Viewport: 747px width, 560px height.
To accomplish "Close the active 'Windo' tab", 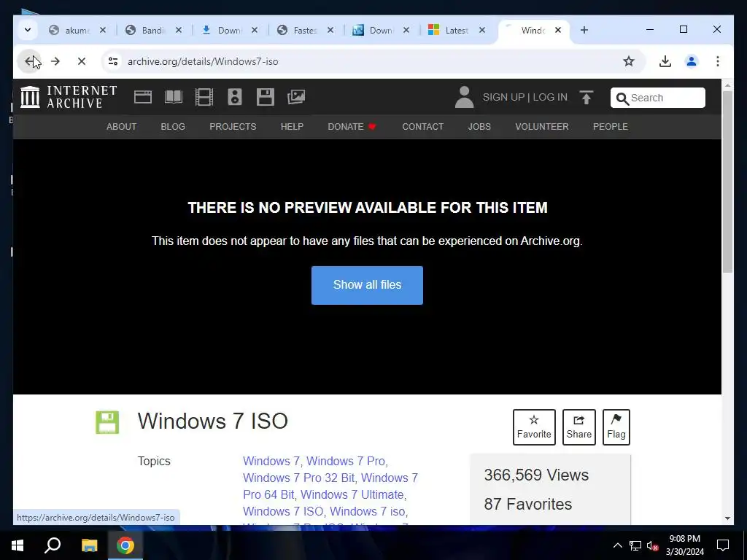I will [558, 30].
